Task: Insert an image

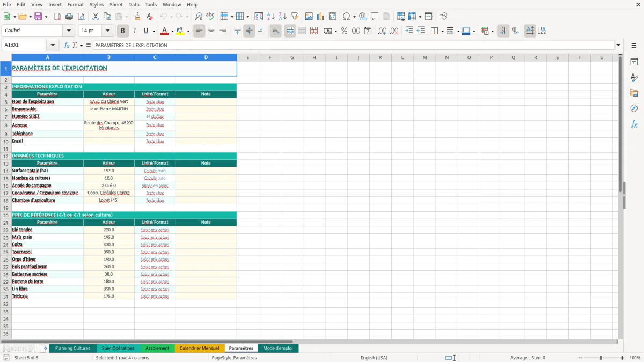Action: [x=309, y=17]
